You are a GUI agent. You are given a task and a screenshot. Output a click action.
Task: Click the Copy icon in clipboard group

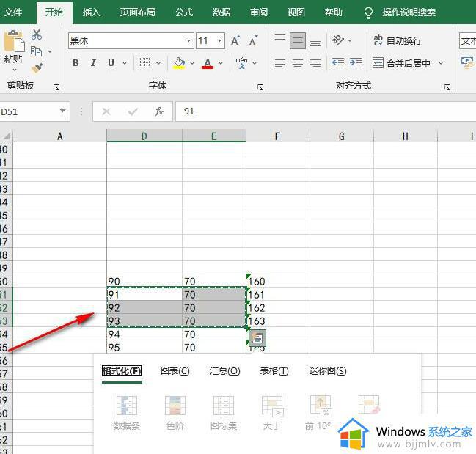coord(37,51)
